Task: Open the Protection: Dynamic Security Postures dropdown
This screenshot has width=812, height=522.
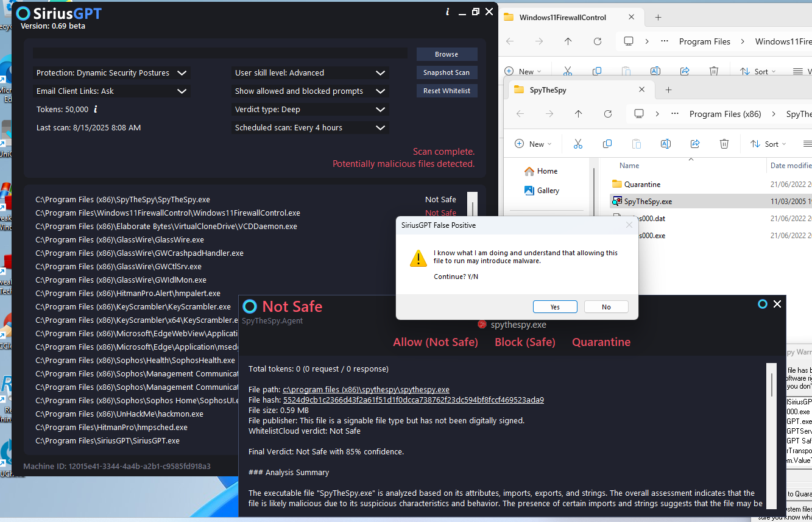Action: pos(112,73)
